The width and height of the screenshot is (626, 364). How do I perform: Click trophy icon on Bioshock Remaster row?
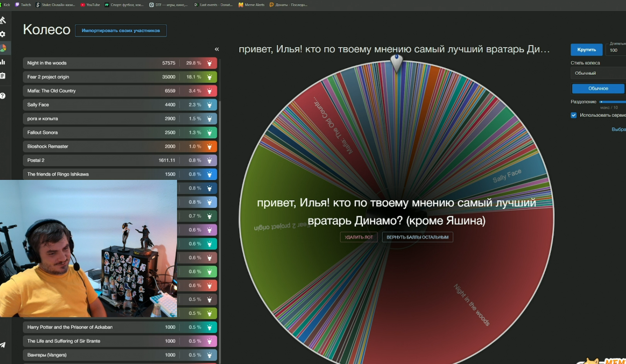(x=209, y=146)
